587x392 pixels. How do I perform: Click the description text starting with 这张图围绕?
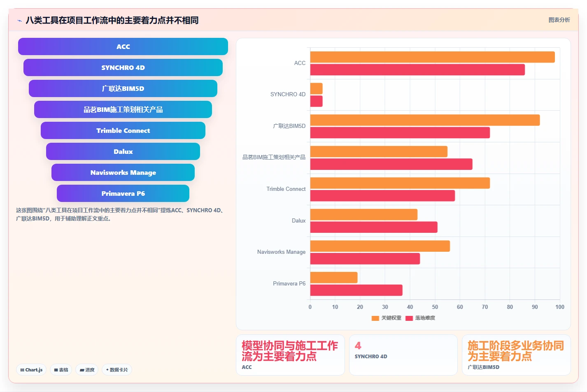coord(121,214)
